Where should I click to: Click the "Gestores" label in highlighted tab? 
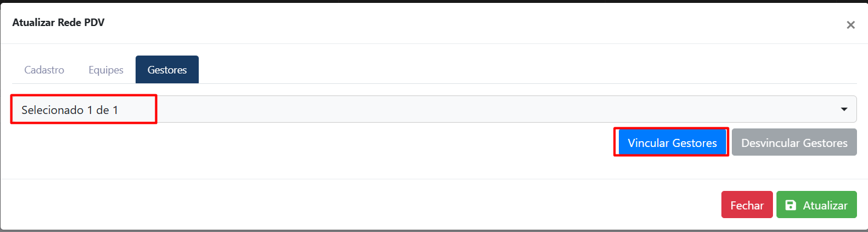[x=167, y=70]
